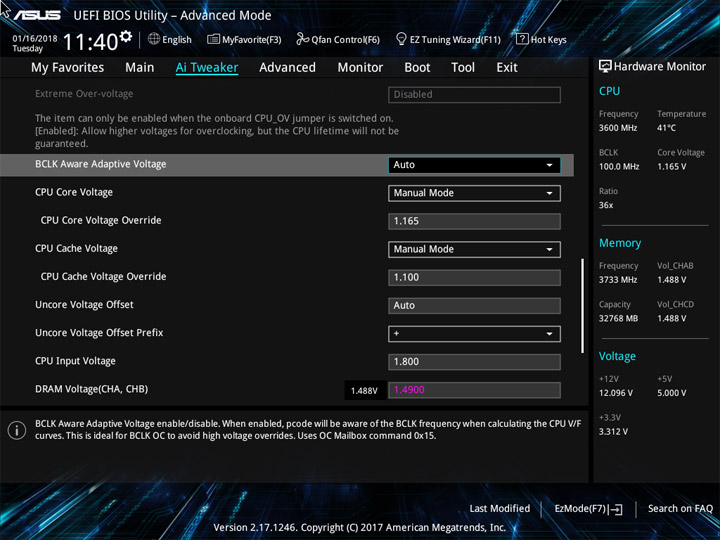This screenshot has height=540, width=720.
Task: Click the settings gear next to the clock
Action: (125, 36)
